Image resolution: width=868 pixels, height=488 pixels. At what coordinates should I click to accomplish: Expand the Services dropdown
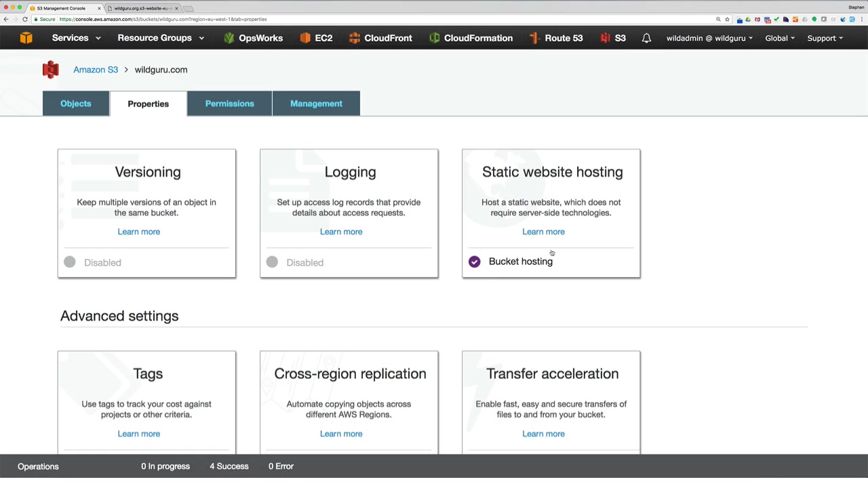point(77,39)
